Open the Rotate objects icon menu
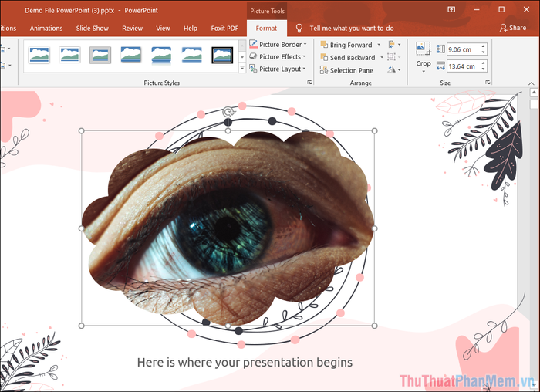 coord(394,69)
